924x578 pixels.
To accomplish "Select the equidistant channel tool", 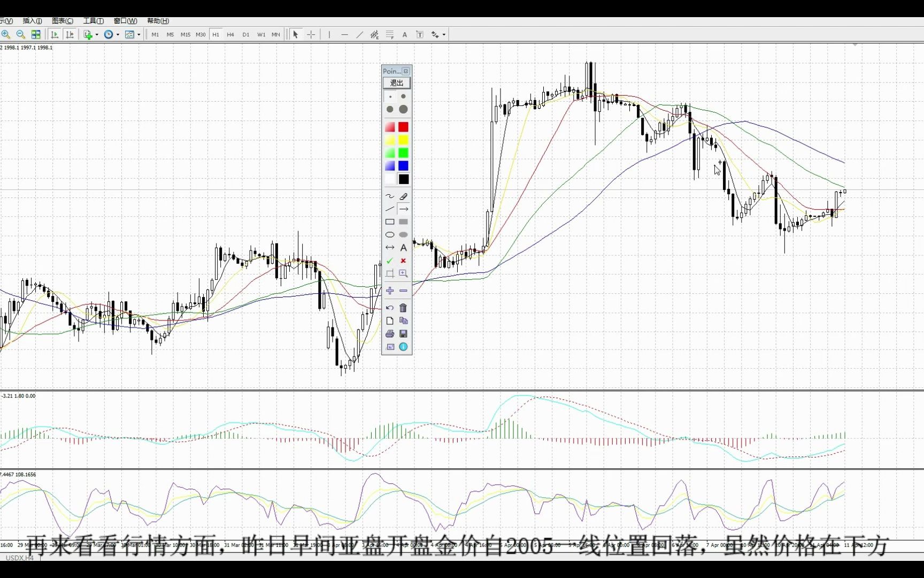I will coord(374,34).
